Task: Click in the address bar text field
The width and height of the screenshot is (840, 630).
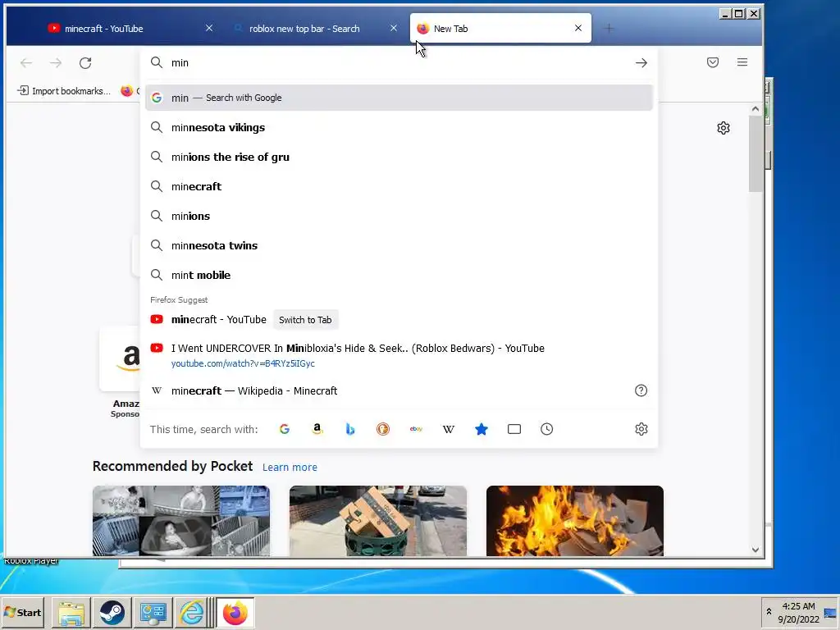Action: tap(399, 62)
